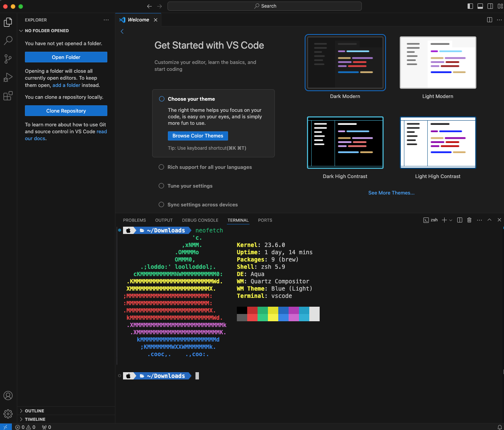
Task: Click the Clone Repository button
Action: [x=66, y=111]
